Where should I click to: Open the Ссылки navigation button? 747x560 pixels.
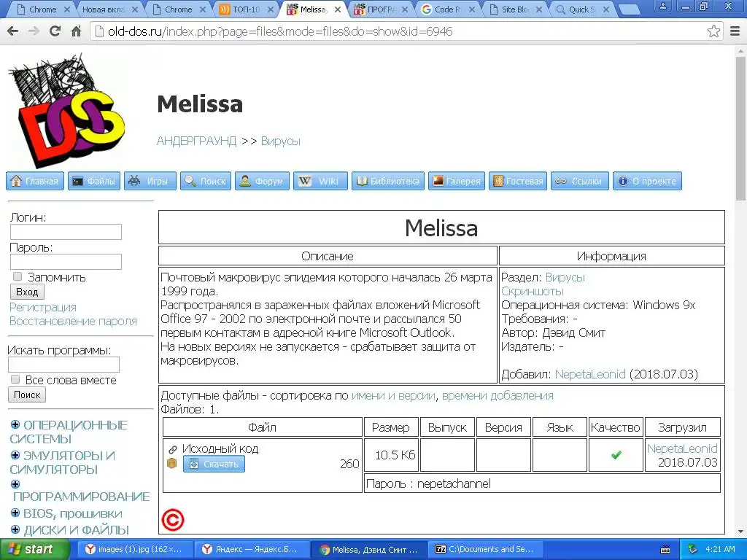coord(580,181)
